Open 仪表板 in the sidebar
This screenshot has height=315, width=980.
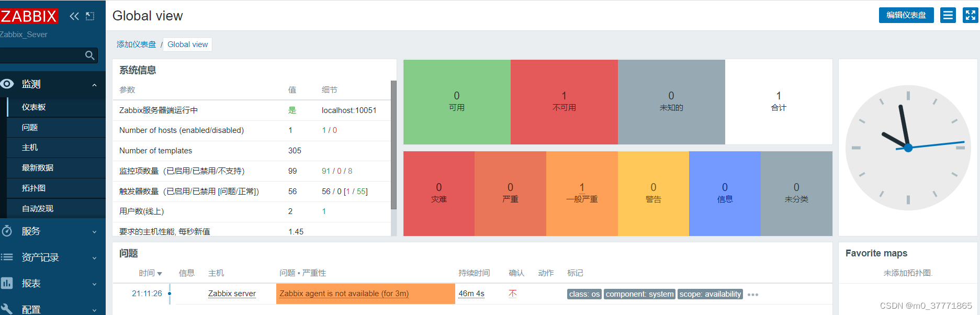57,107
